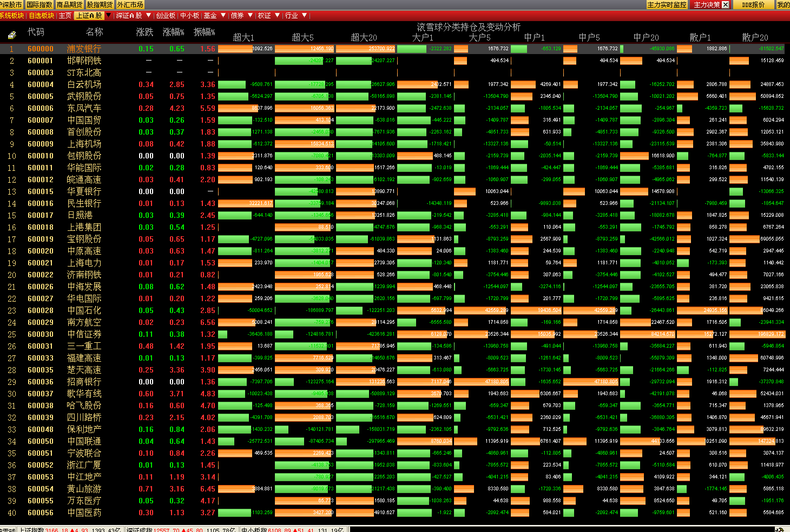The image size is (790, 532).
Task: Switch to 商品期货 tab
Action: [x=69, y=4]
